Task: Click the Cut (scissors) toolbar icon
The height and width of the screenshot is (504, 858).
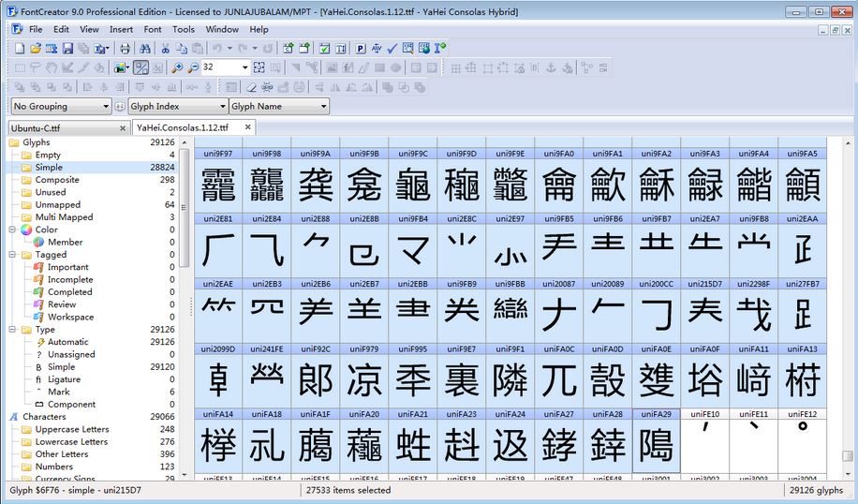Action: point(165,48)
